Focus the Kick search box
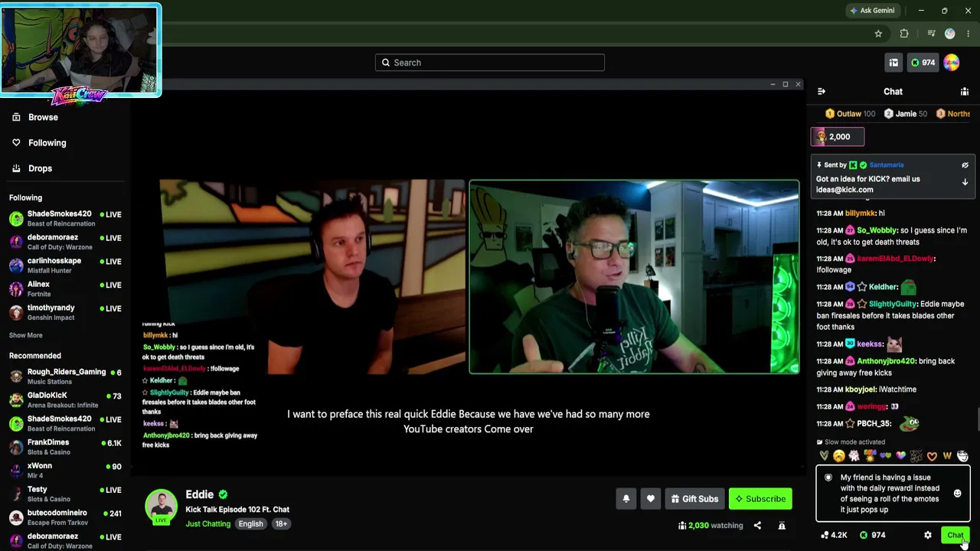Screen dimensions: 980x551 pos(490,63)
